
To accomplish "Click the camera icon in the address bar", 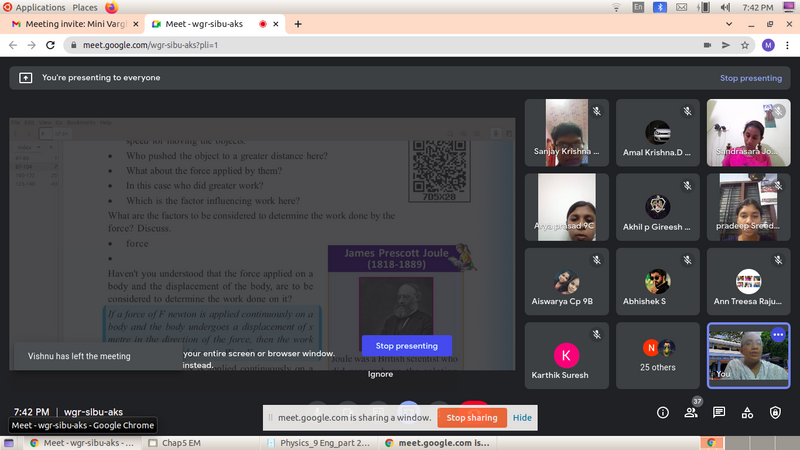I will tap(706, 45).
